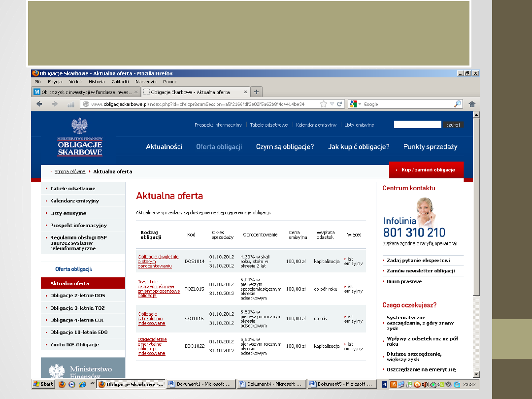Reload the page with refresh icon
The image size is (532, 399).
tap(338, 103)
